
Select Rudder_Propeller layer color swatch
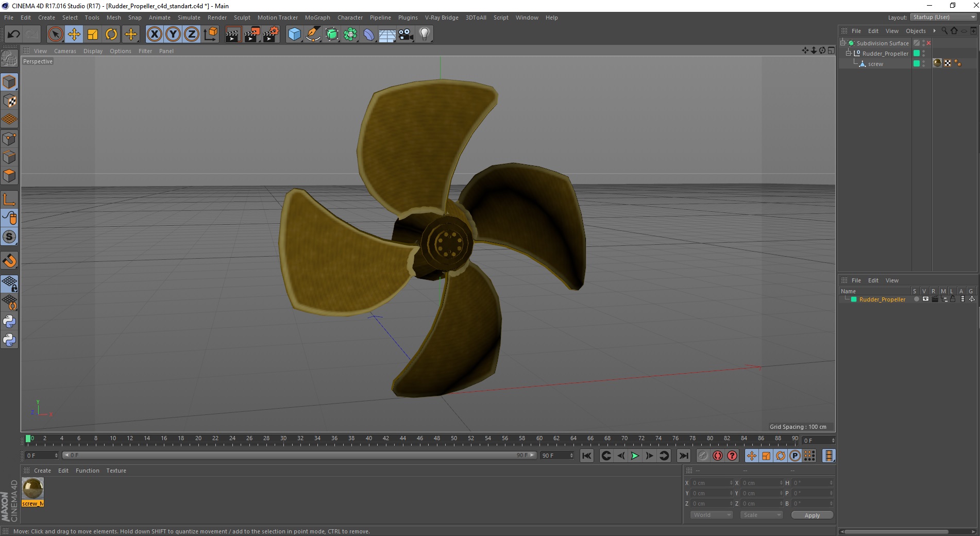[854, 299]
